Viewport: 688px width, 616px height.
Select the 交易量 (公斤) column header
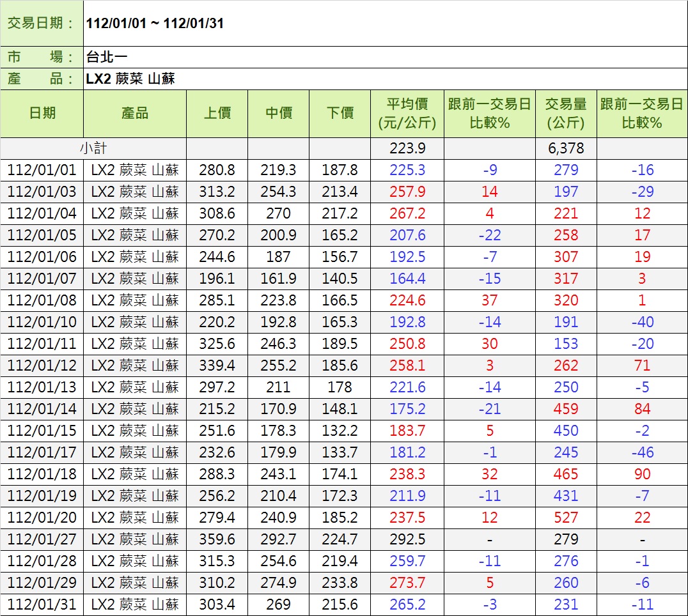566,113
